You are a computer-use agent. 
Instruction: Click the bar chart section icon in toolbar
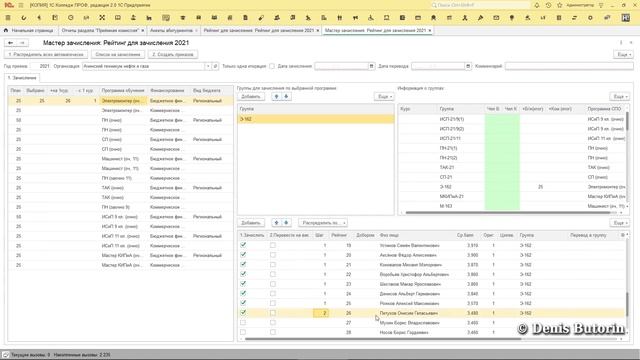point(149,18)
